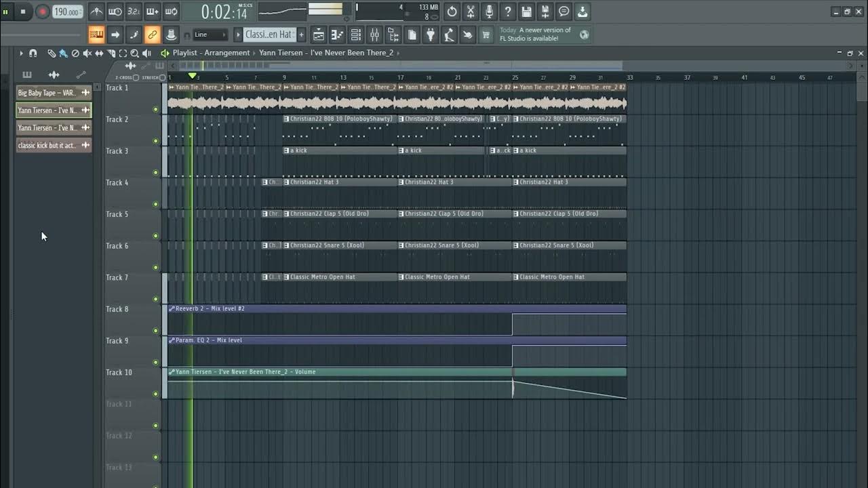Click the microphone one-click recording icon
Viewport: 868px width, 488px height.
490,12
